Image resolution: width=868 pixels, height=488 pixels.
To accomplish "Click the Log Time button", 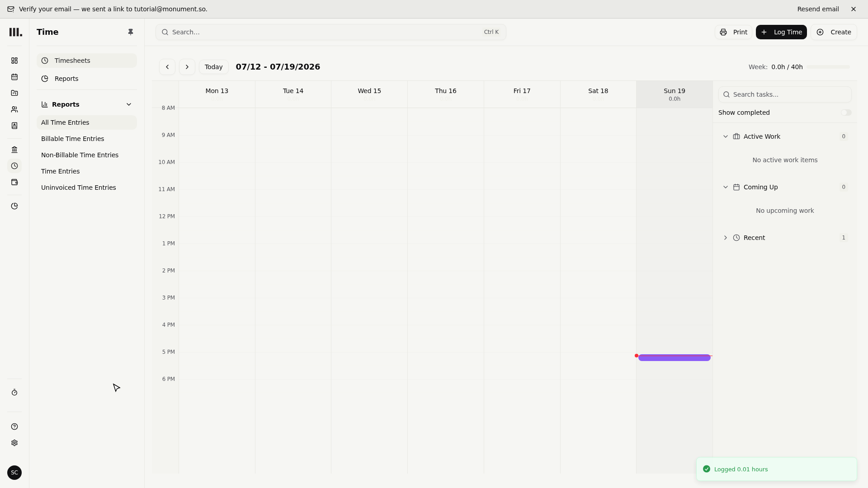I will [x=781, y=32].
